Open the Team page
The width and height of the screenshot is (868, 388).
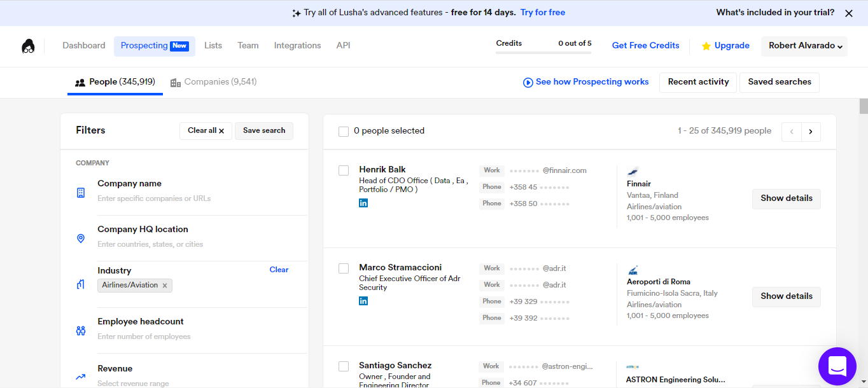click(248, 46)
